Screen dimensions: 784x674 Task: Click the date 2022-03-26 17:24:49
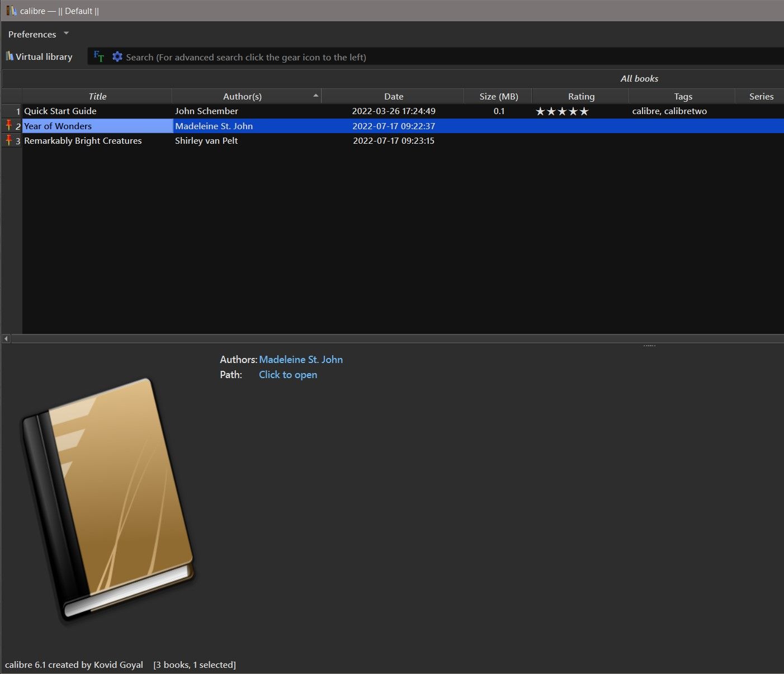394,111
